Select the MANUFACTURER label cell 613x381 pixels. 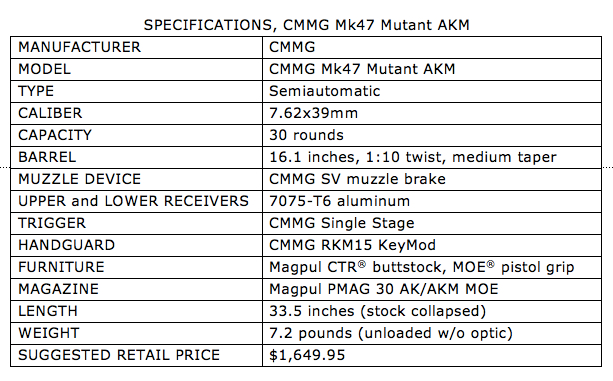[136, 47]
